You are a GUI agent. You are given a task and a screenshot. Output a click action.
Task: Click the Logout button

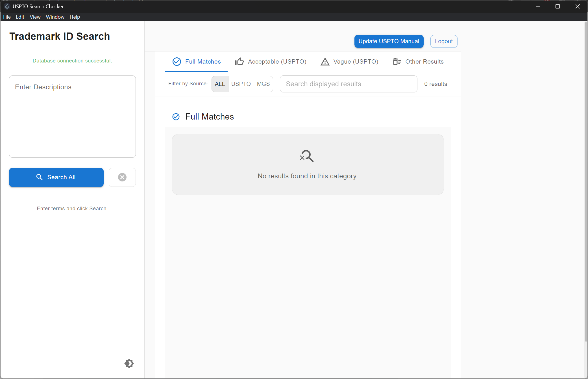pyautogui.click(x=444, y=41)
